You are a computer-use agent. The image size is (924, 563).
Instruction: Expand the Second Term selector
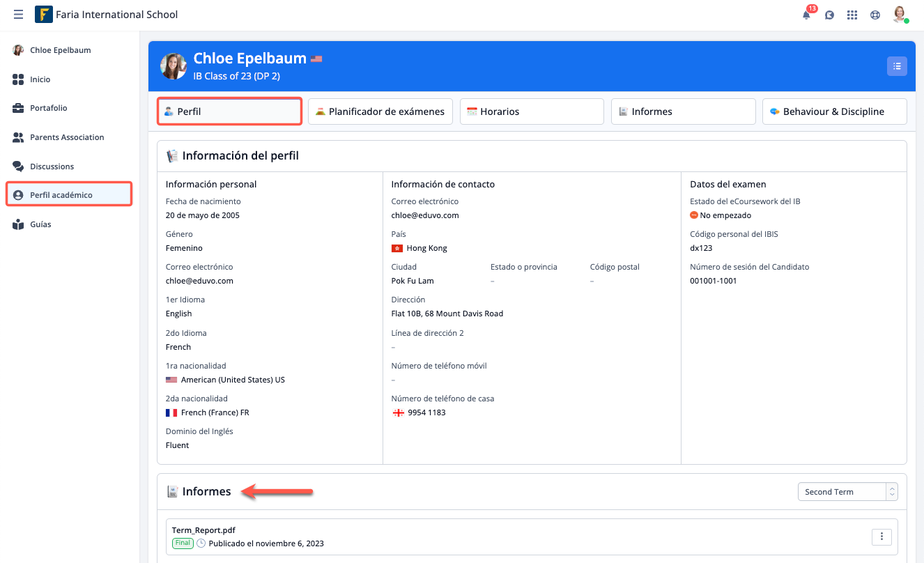tap(847, 492)
